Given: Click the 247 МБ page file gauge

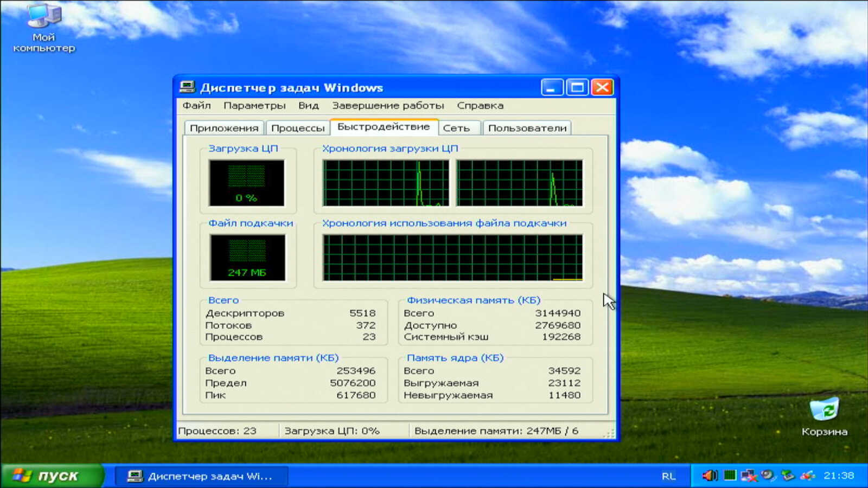Looking at the screenshot, I should pos(247,258).
